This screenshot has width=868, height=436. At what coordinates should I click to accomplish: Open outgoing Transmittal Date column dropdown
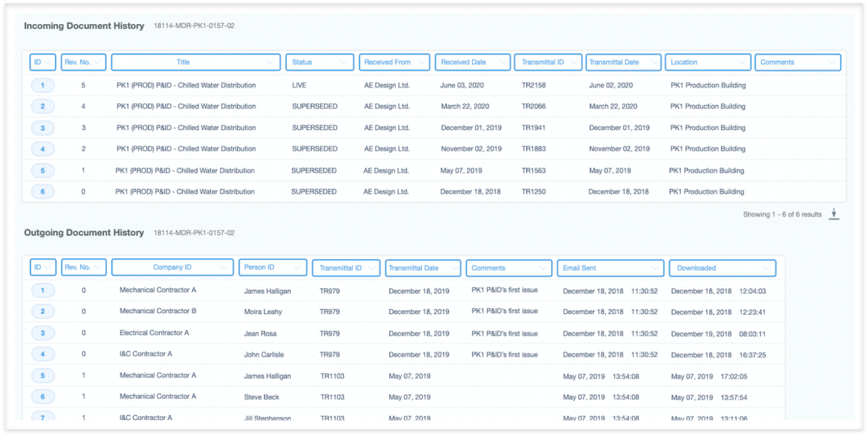click(x=454, y=268)
